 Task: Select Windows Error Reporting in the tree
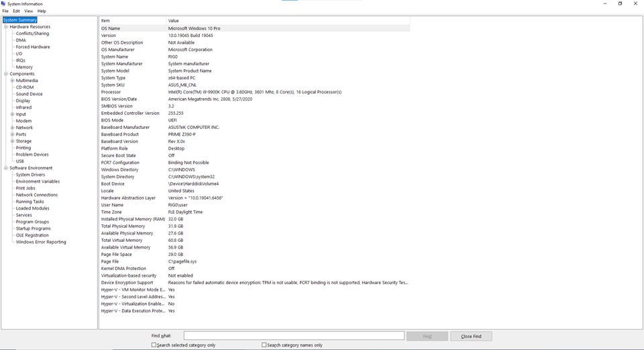coord(41,243)
